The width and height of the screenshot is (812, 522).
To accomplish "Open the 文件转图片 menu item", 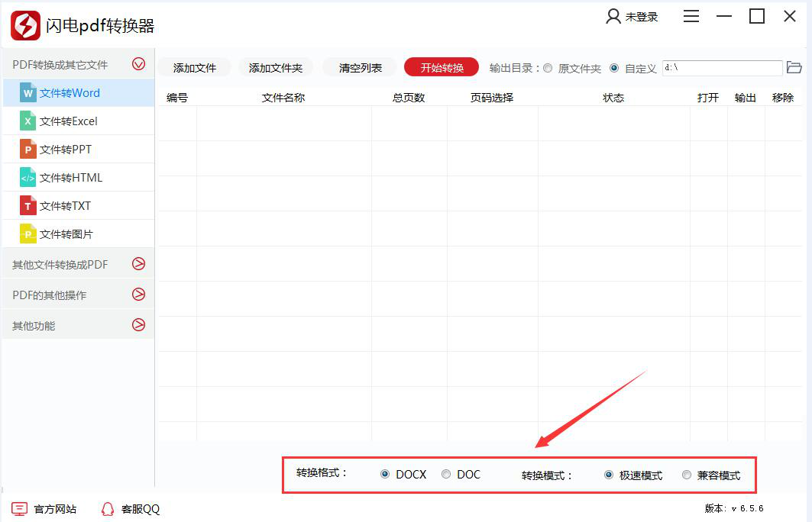I will (79, 234).
